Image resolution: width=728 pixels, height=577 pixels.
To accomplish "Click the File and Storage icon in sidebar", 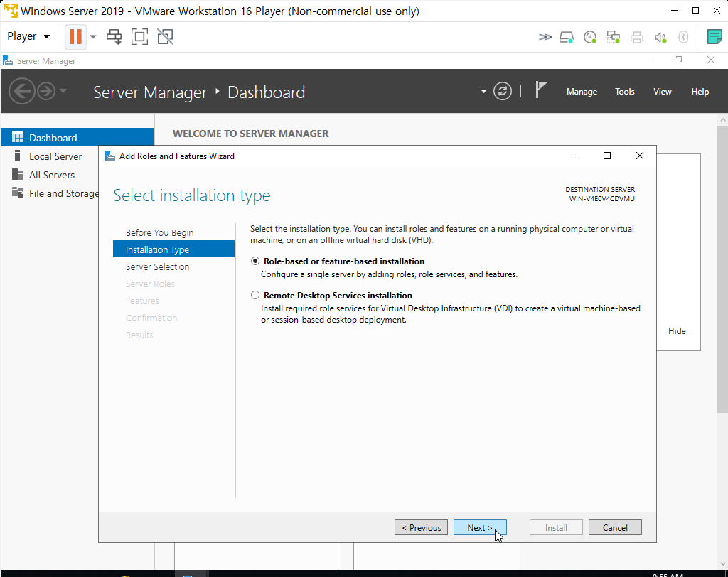I will pyautogui.click(x=18, y=193).
